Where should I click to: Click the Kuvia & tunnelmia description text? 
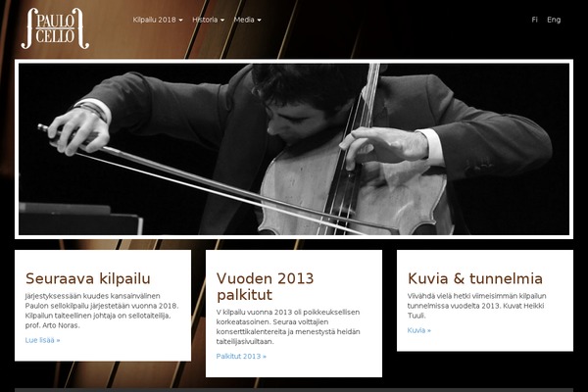(x=476, y=306)
